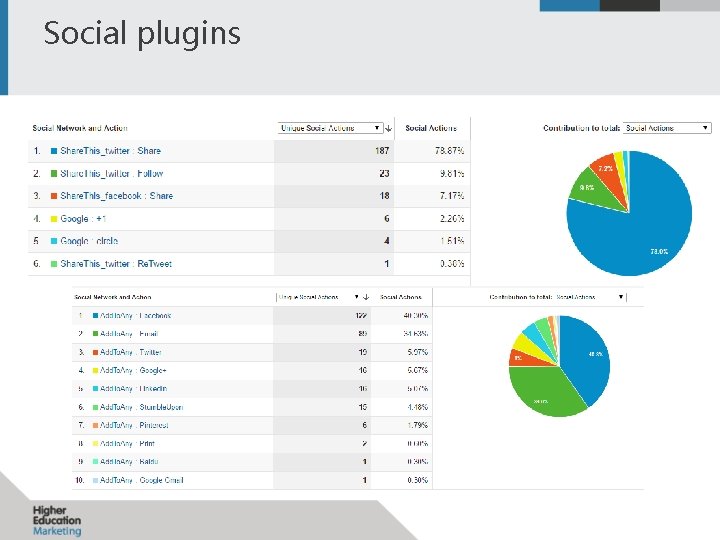Click the AddToAny : Facebook link

(x=135, y=315)
